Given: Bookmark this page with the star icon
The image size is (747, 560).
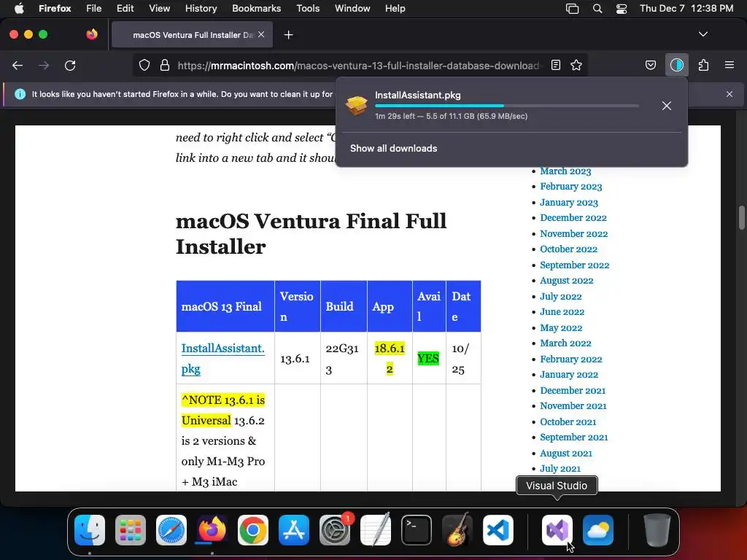Looking at the screenshot, I should coord(576,65).
